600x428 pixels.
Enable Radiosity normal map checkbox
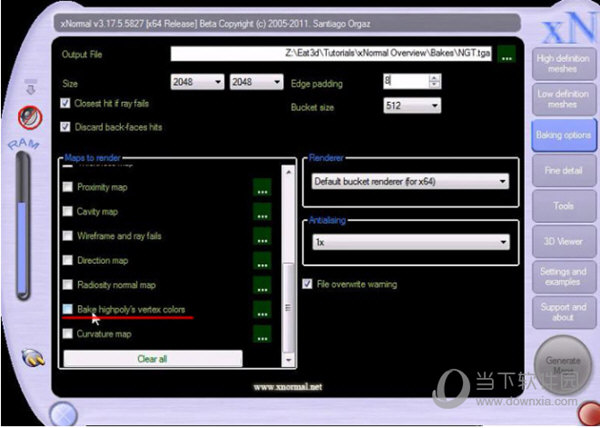click(68, 285)
